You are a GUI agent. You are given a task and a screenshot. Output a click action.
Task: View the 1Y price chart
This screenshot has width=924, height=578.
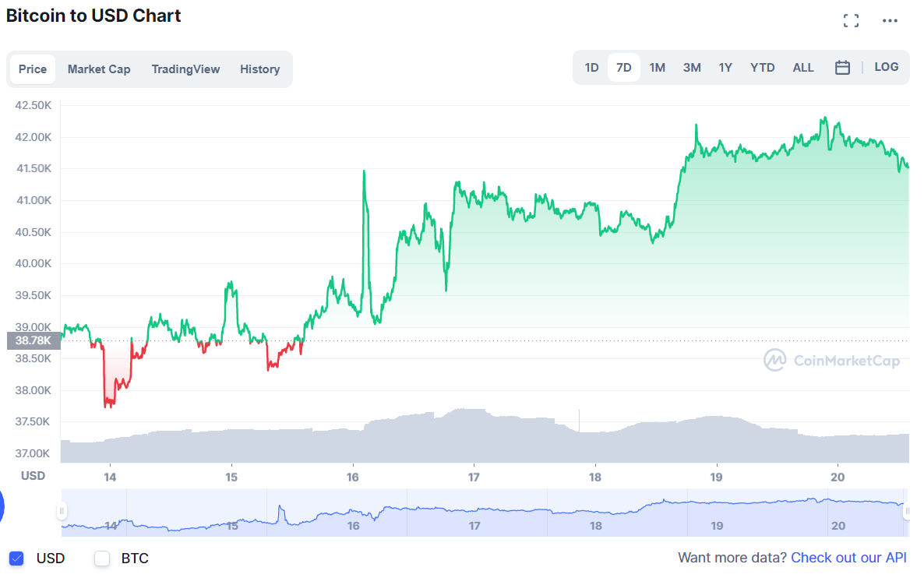[x=725, y=67]
